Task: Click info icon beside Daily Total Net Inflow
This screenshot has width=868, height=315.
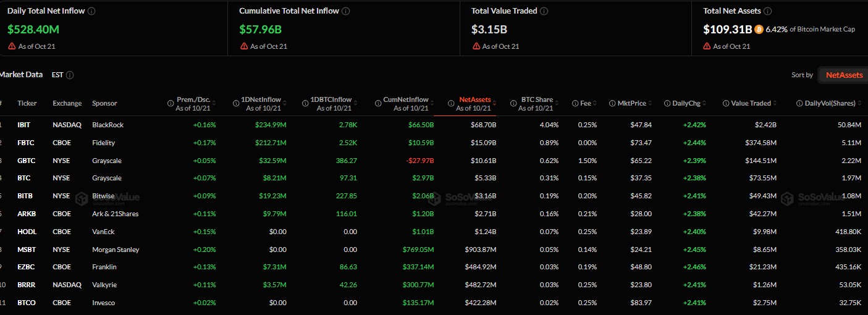Action: (91, 11)
